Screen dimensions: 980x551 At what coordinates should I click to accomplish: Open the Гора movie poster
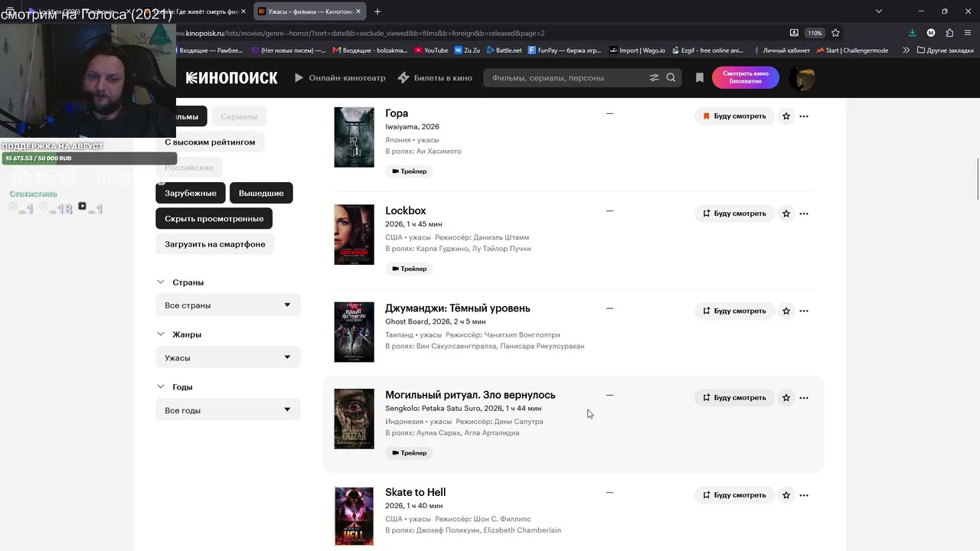coord(354,137)
